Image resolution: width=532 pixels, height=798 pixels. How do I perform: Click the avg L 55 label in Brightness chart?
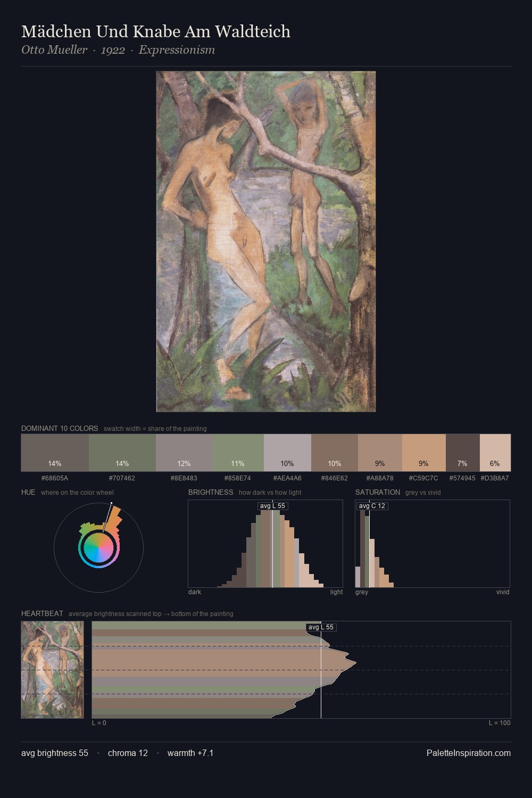(x=273, y=506)
